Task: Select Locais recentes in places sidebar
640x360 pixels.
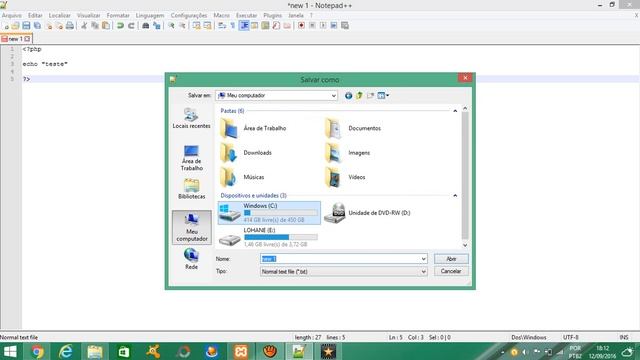Action: click(191, 118)
